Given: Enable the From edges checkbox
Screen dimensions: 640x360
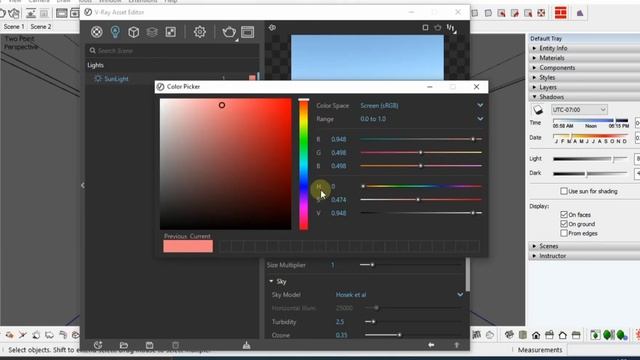Looking at the screenshot, I should pyautogui.click(x=564, y=233).
